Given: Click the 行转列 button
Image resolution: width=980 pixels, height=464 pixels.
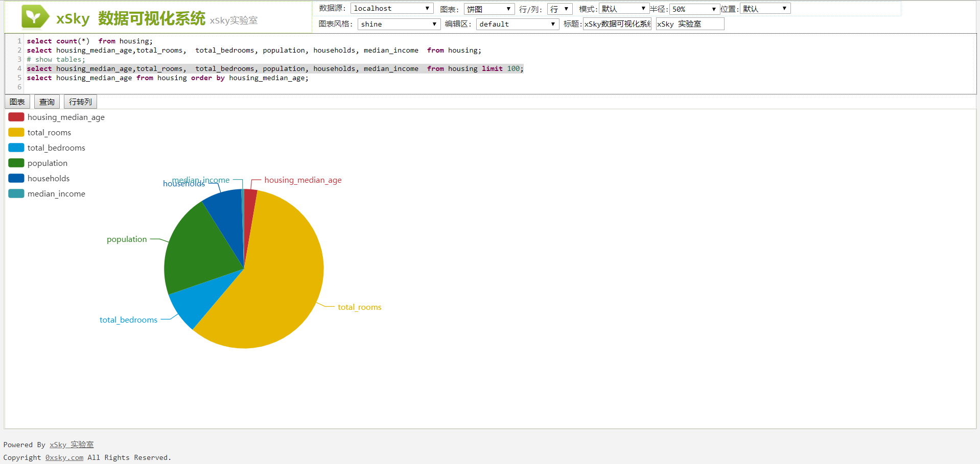Looking at the screenshot, I should tap(80, 102).
